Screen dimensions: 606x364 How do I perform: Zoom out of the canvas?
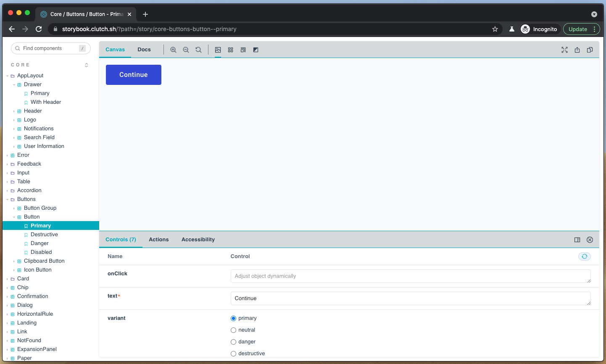tap(186, 50)
